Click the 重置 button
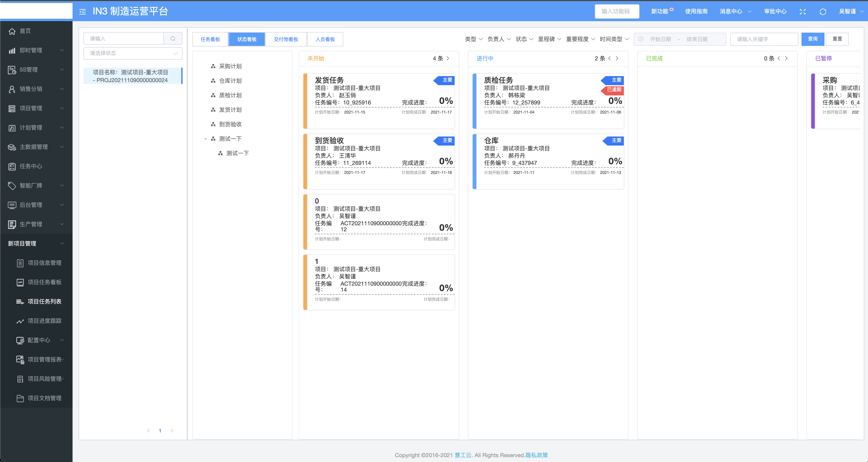 tap(837, 39)
